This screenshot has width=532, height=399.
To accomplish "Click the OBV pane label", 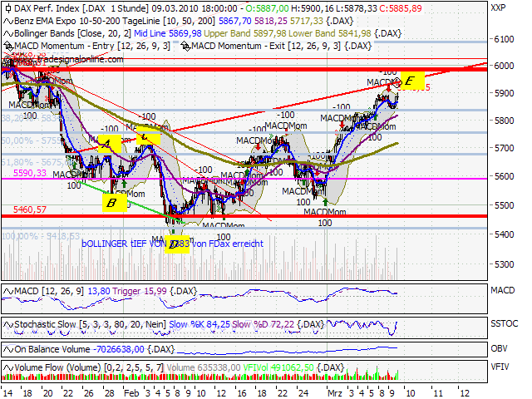I will [499, 348].
